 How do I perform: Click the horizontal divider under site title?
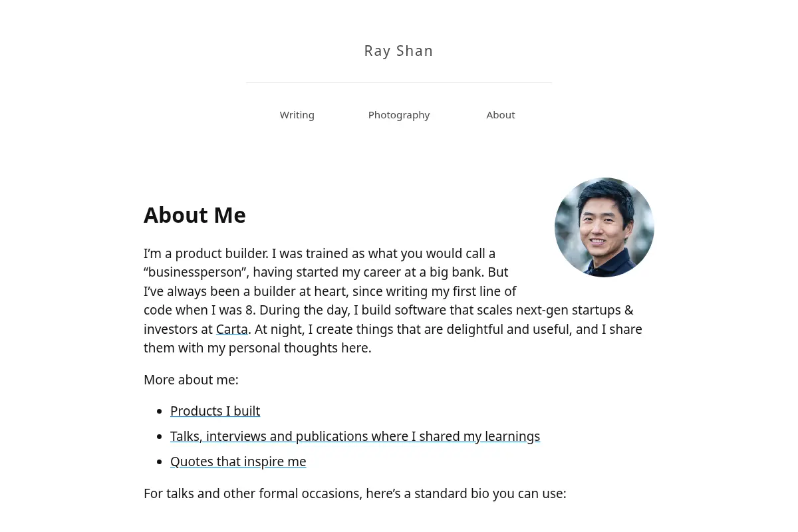[x=399, y=82]
